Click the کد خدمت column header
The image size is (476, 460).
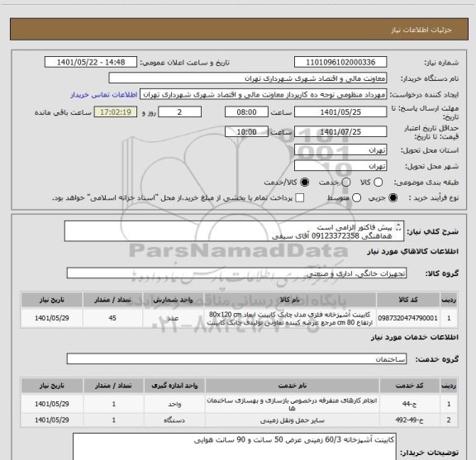click(409, 386)
